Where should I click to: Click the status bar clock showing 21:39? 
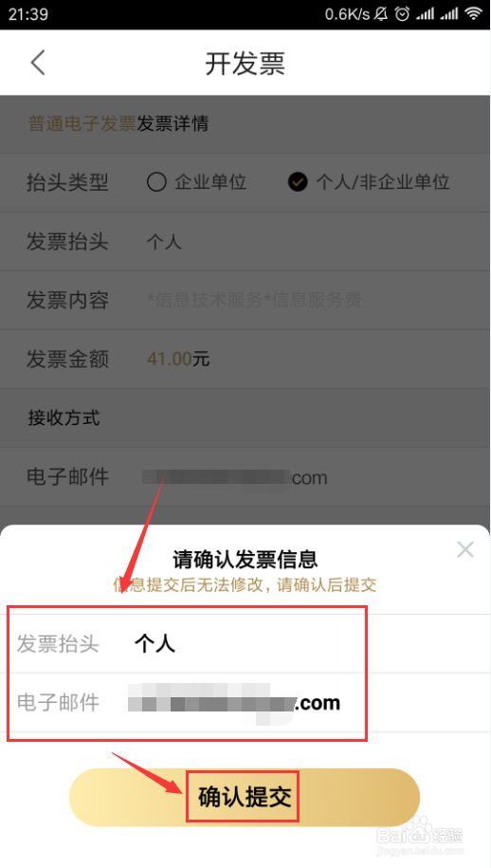coord(27,14)
